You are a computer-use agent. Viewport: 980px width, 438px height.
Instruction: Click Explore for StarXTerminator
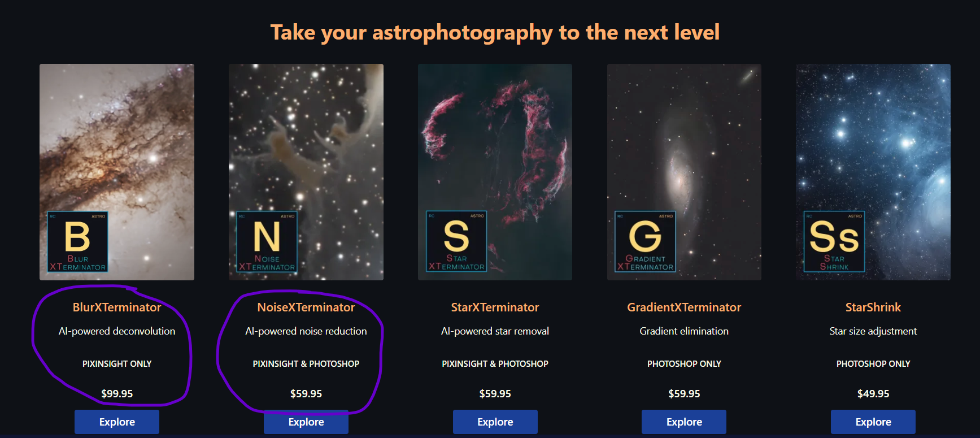click(x=495, y=422)
